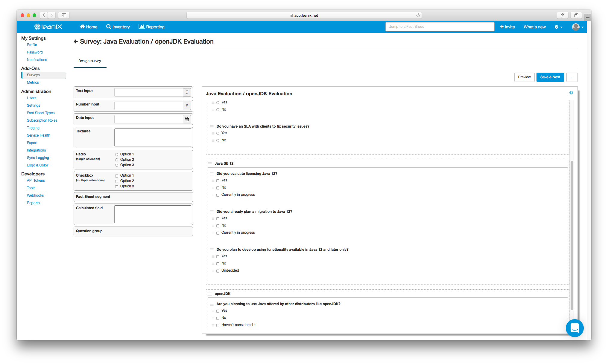Open the Metrics add-on link
Screen dimensions: 608x364
(x=33, y=82)
